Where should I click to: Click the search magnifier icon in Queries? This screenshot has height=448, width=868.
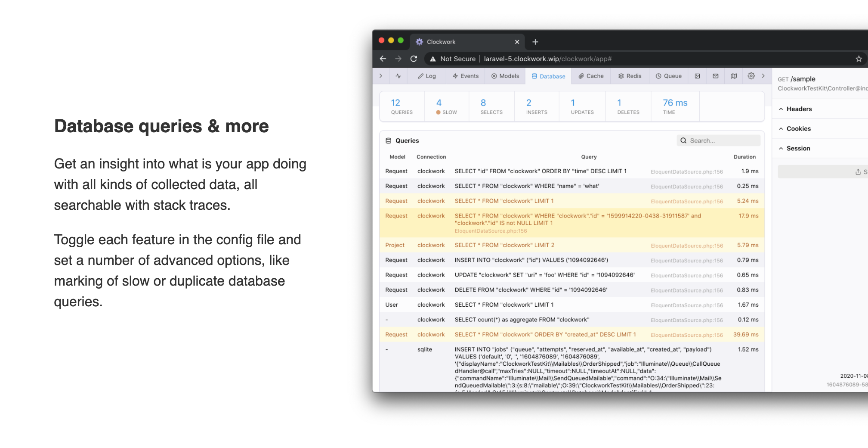point(683,140)
